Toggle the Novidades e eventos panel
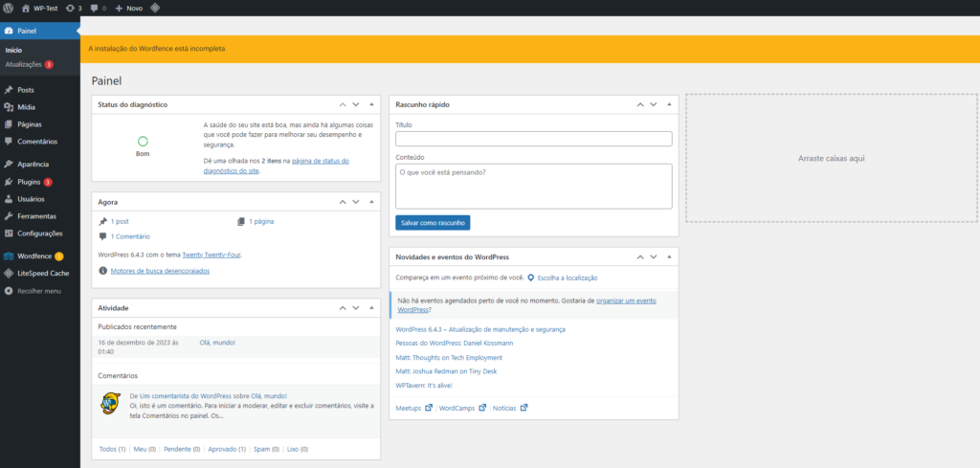The width and height of the screenshot is (980, 468). (x=668, y=256)
